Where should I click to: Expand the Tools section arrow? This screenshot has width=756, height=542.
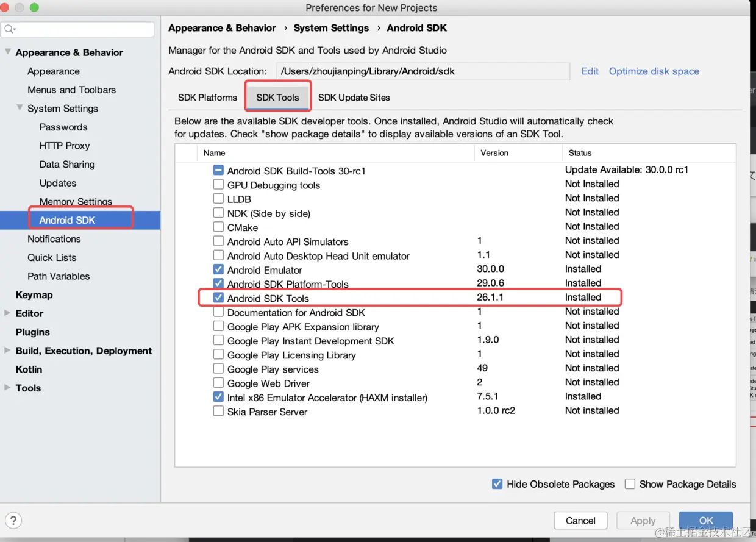tap(7, 388)
